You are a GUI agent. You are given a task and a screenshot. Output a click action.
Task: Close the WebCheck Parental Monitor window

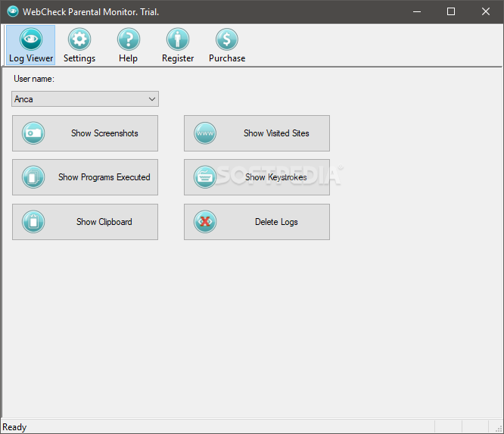tap(486, 11)
